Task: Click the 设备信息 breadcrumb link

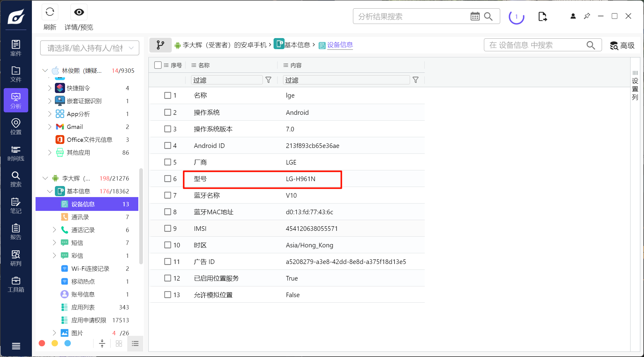Action: tap(340, 45)
